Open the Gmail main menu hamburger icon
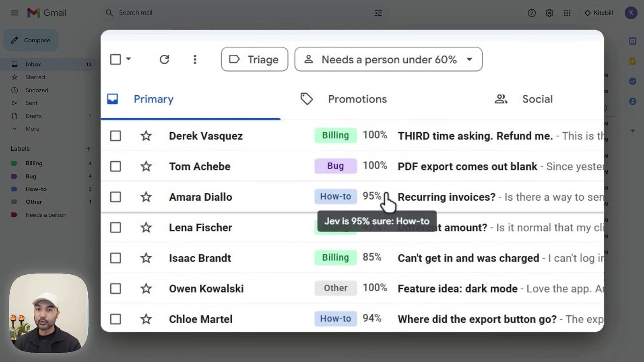Screen dimensions: 644x362 14,13
